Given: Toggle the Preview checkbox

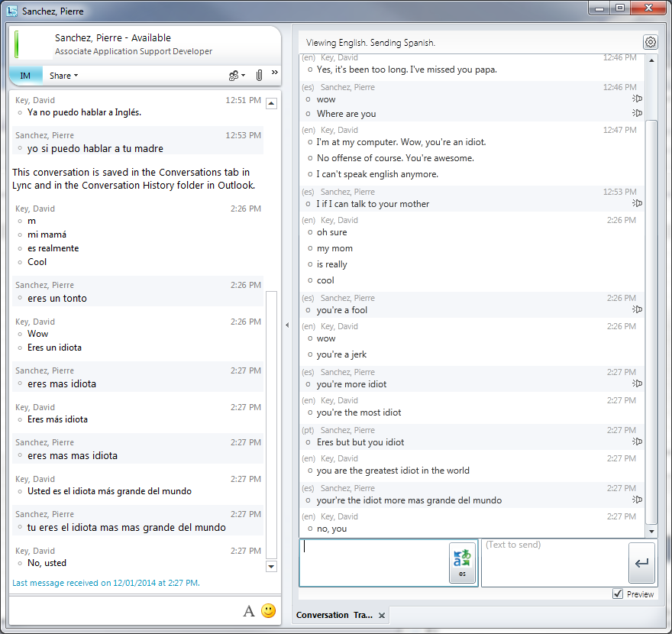Looking at the screenshot, I should [618, 594].
